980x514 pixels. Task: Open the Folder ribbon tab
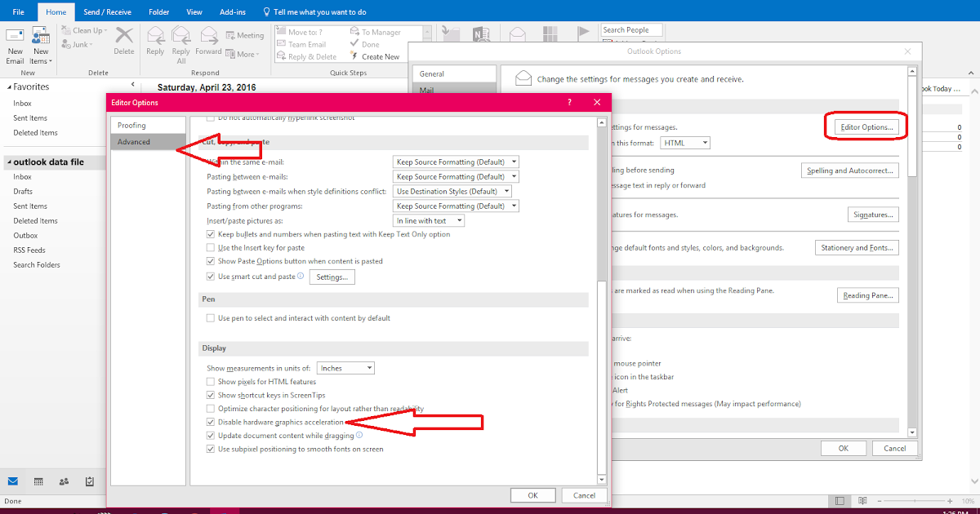pos(159,12)
